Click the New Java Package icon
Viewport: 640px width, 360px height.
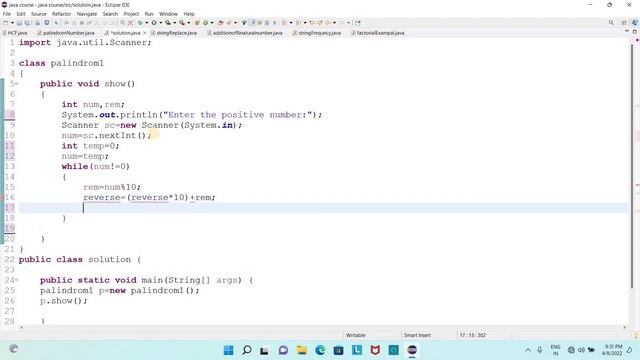point(197,23)
